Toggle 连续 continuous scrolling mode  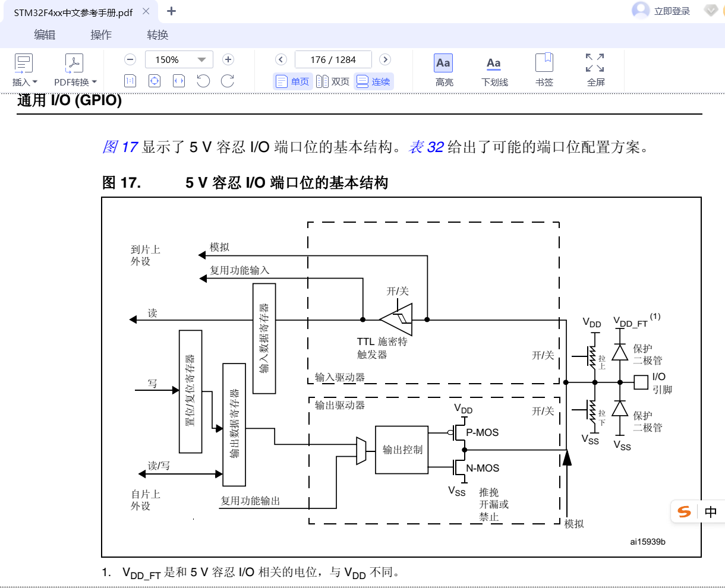click(374, 81)
